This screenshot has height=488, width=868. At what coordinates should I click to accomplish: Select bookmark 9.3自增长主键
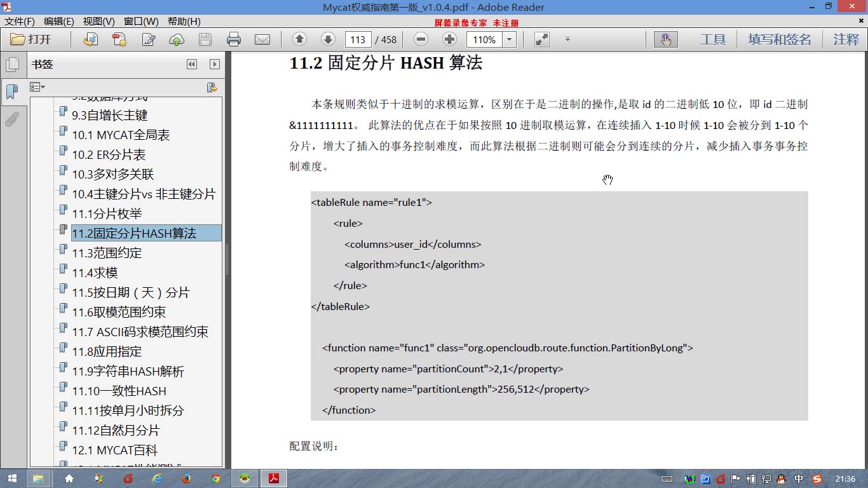109,115
